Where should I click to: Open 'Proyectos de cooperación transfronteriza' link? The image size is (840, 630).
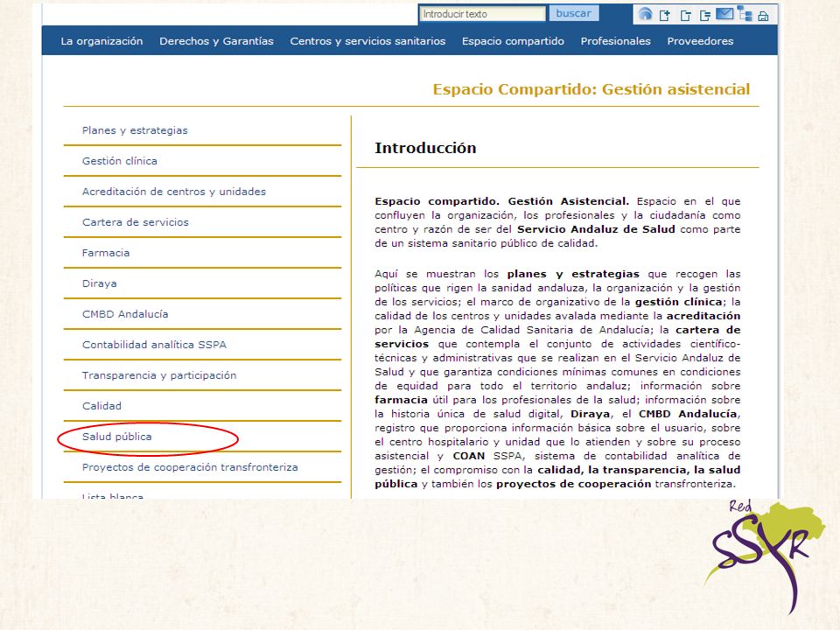tap(190, 467)
